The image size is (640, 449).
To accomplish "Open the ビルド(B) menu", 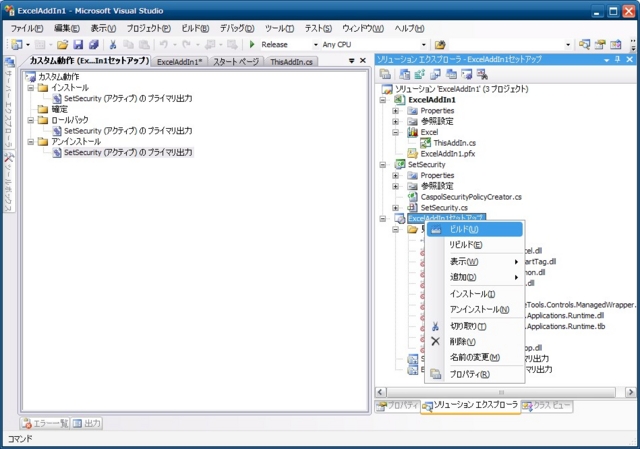I will click(195, 28).
